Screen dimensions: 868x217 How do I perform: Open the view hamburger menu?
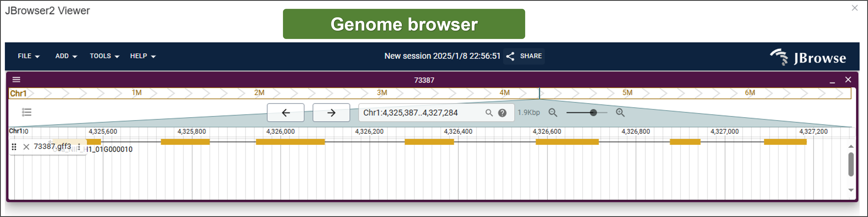point(16,80)
